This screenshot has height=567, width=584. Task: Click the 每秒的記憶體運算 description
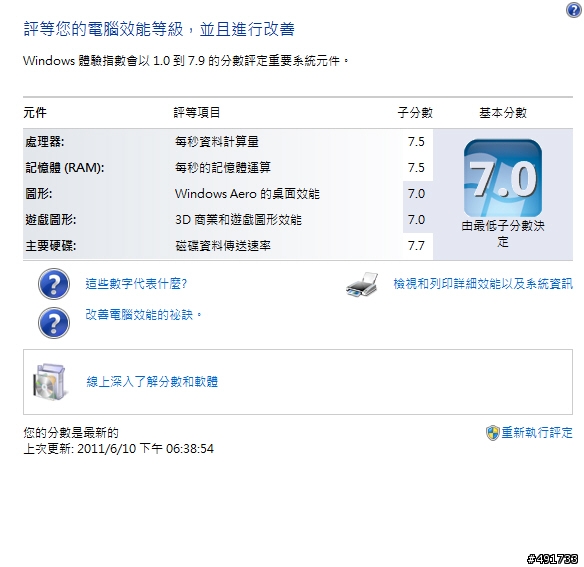(x=223, y=168)
